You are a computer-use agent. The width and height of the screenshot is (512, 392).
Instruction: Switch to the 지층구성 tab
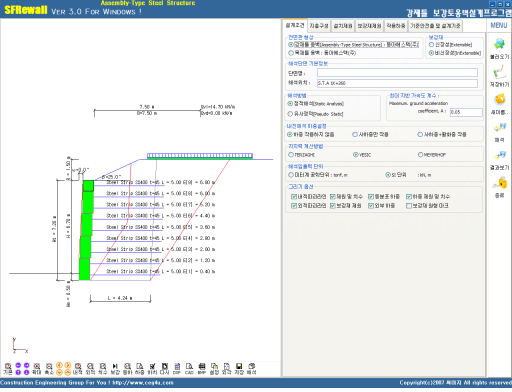[x=319, y=26]
